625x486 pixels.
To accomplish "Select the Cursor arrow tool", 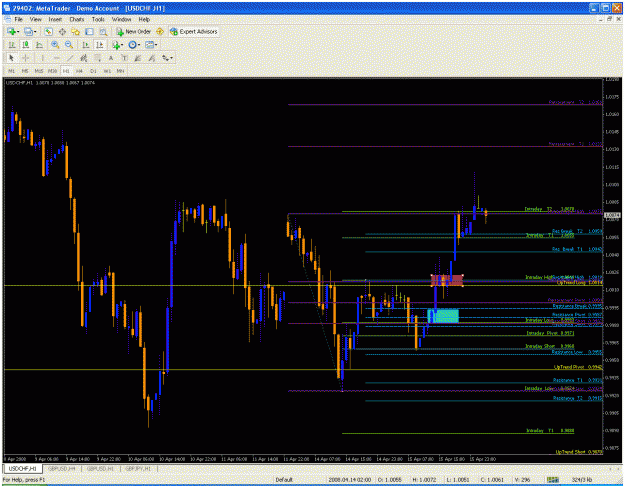I will coord(12,58).
